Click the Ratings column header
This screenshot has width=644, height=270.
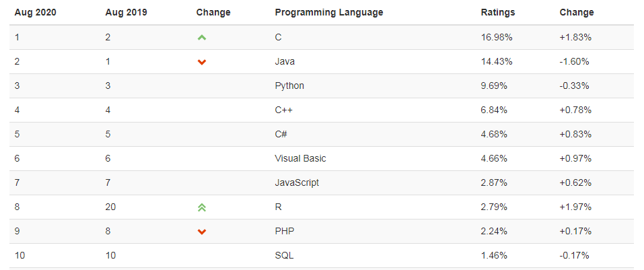click(x=498, y=13)
